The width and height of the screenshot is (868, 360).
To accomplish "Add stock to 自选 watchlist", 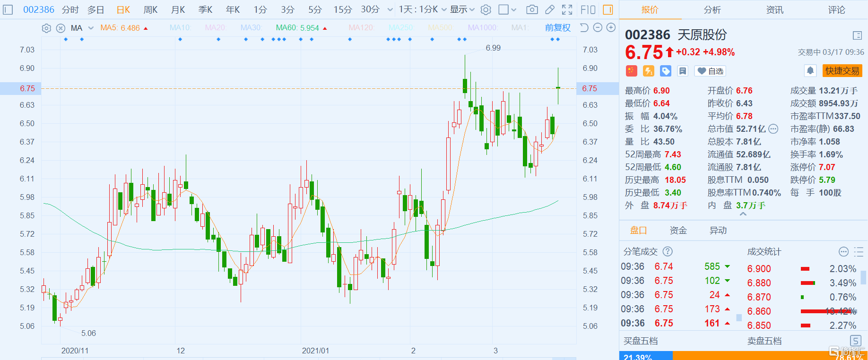I will click(711, 71).
